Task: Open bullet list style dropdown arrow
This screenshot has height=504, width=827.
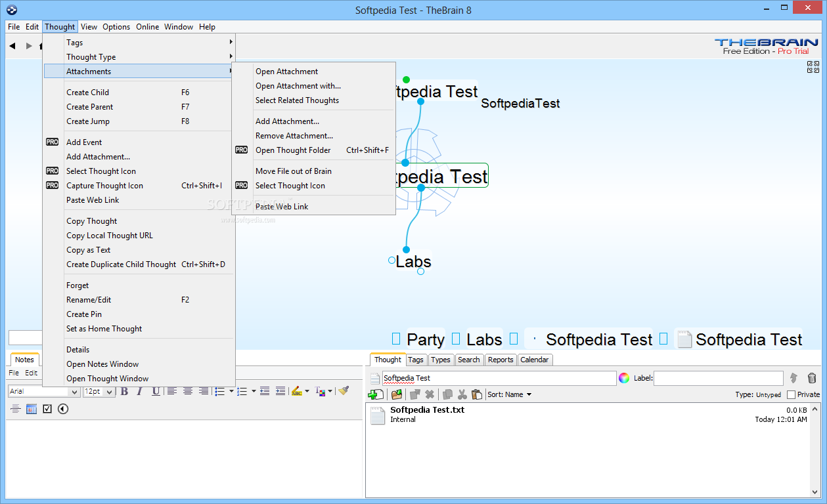Action: [x=231, y=392]
